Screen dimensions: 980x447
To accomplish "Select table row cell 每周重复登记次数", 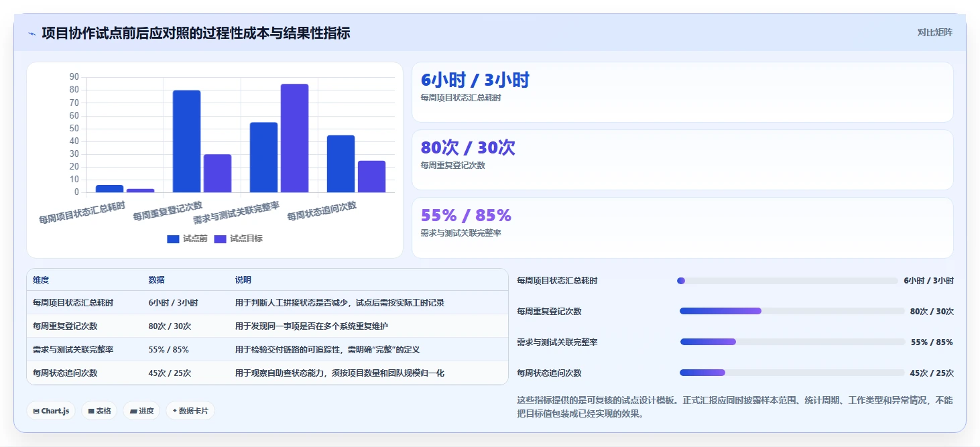I will [x=65, y=326].
